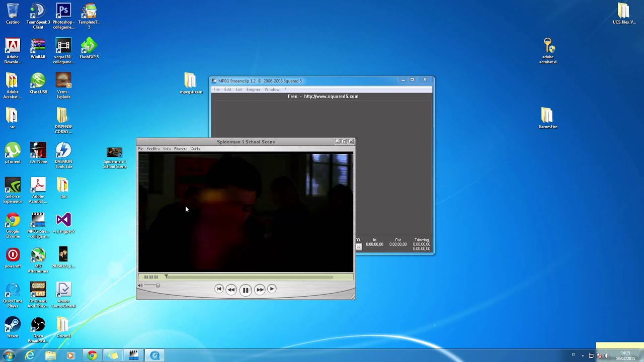This screenshot has height=362, width=644.
Task: Select the src folder on desktop
Action: point(13,118)
